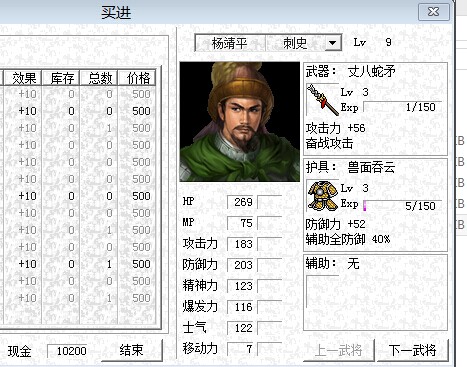Close the 买进 shop window
Viewport: 467px width, 367px height.
click(433, 12)
